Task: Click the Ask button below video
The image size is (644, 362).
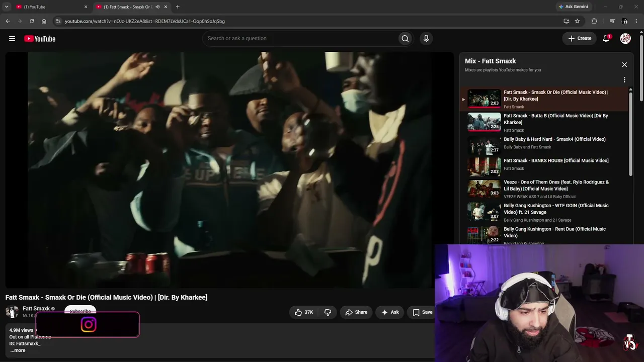Action: coord(390,312)
